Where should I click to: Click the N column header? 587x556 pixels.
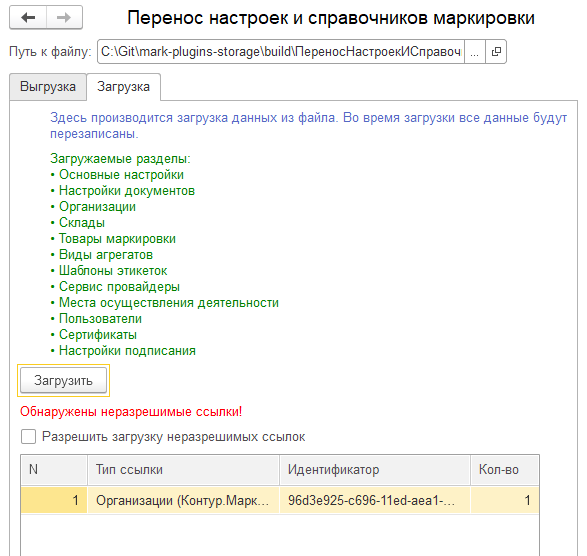click(x=54, y=470)
